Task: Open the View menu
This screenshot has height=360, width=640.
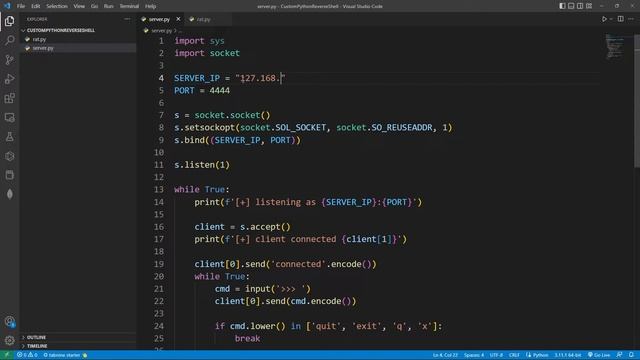Action: pos(79,6)
